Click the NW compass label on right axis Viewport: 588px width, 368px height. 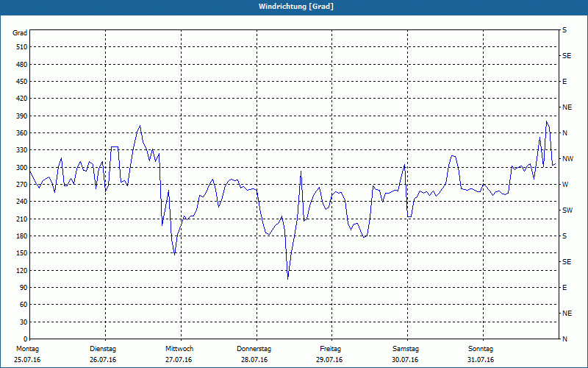(x=567, y=159)
